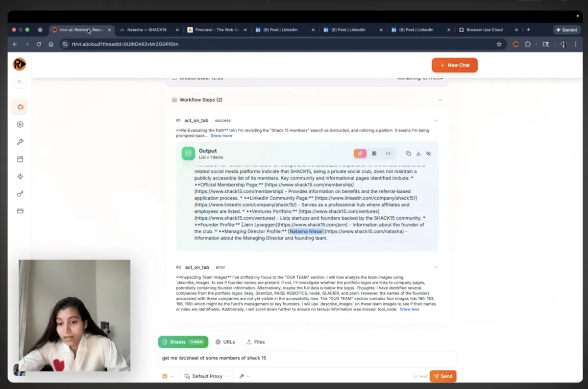588x389 pixels.
Task: Open the Chrome extensions puzzle icon
Action: click(528, 44)
